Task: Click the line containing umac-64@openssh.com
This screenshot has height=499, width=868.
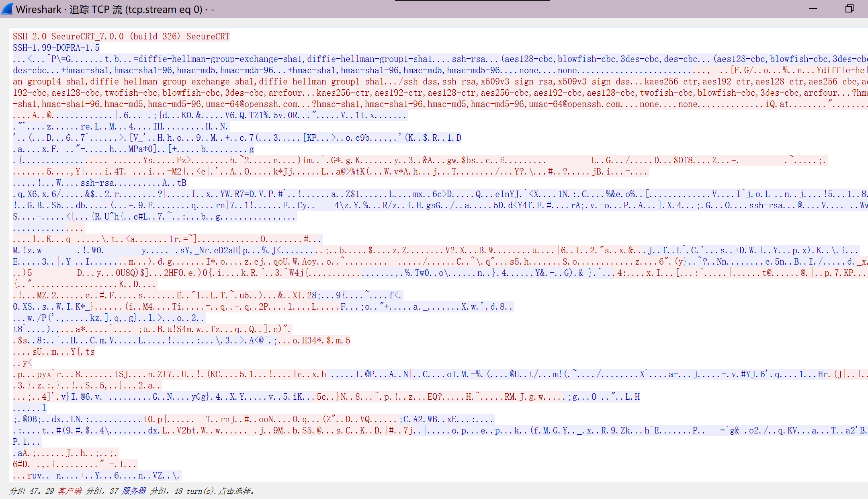Action: point(257,104)
